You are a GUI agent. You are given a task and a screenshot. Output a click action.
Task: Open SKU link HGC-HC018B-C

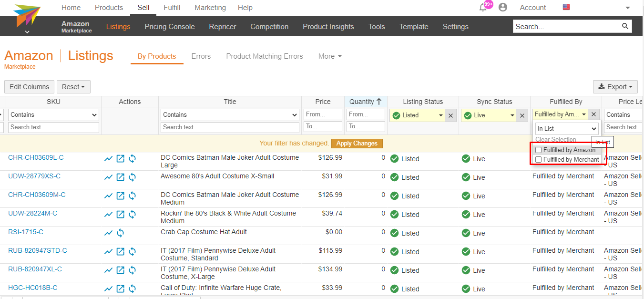(x=33, y=288)
